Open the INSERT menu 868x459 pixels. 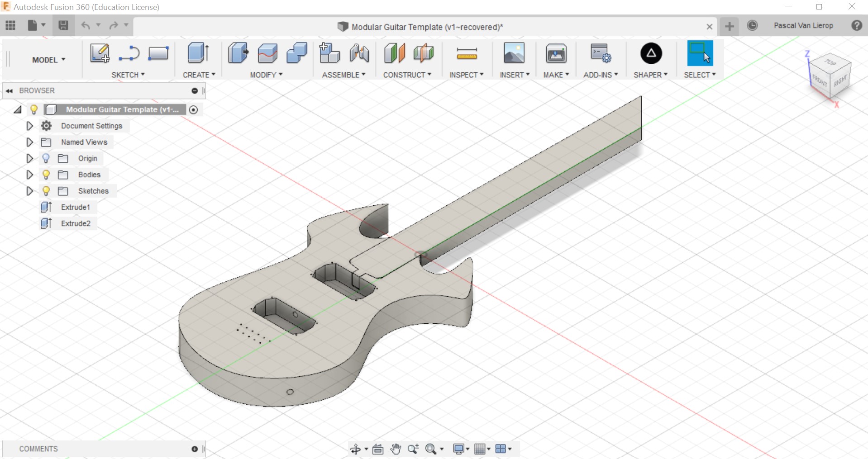tap(515, 75)
